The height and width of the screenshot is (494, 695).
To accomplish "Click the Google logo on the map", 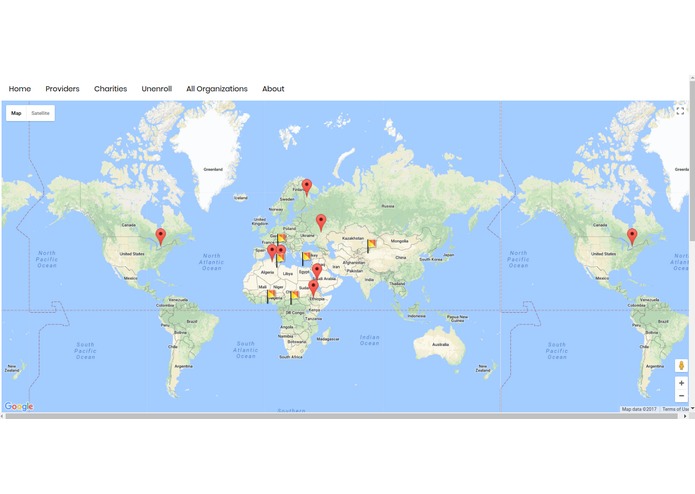I will (x=19, y=406).
